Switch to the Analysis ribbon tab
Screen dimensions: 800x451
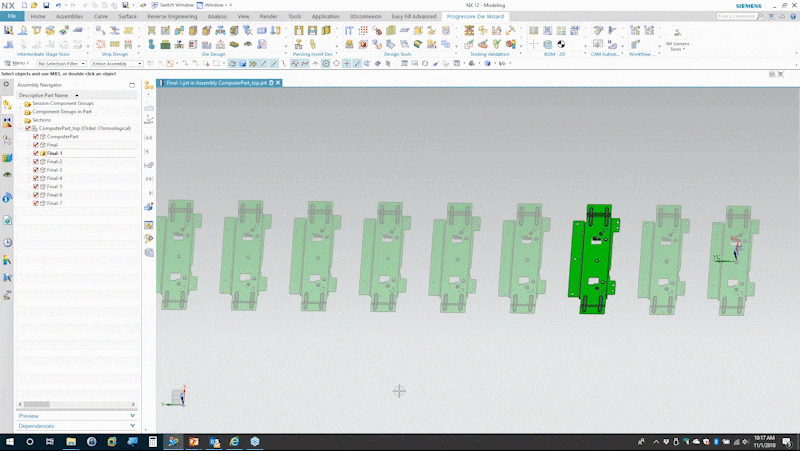[217, 16]
